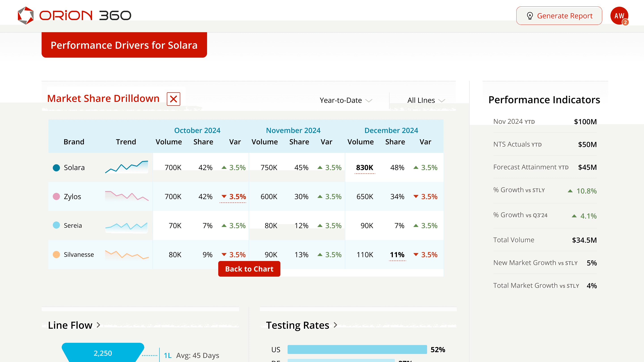Click the Silvanesse orange color dot
644x362 pixels.
pyautogui.click(x=56, y=255)
